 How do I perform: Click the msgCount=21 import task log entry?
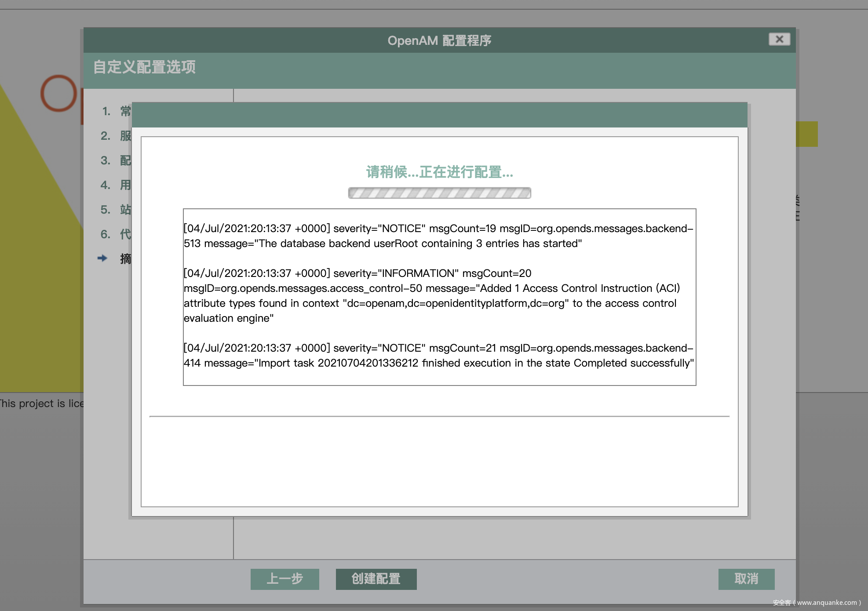point(438,356)
